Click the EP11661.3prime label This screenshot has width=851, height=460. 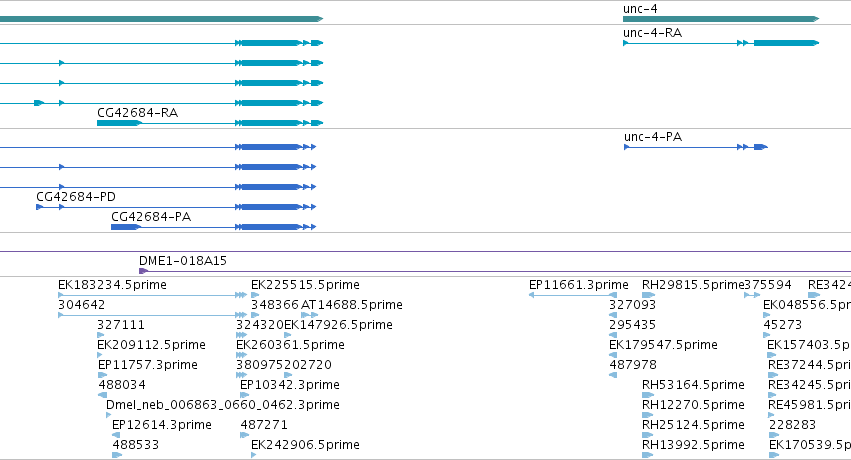pyautogui.click(x=579, y=285)
